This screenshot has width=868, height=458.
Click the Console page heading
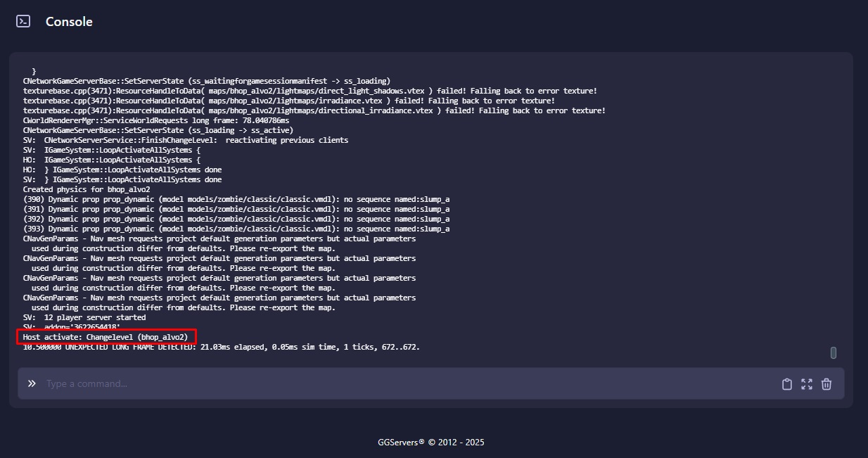click(69, 22)
